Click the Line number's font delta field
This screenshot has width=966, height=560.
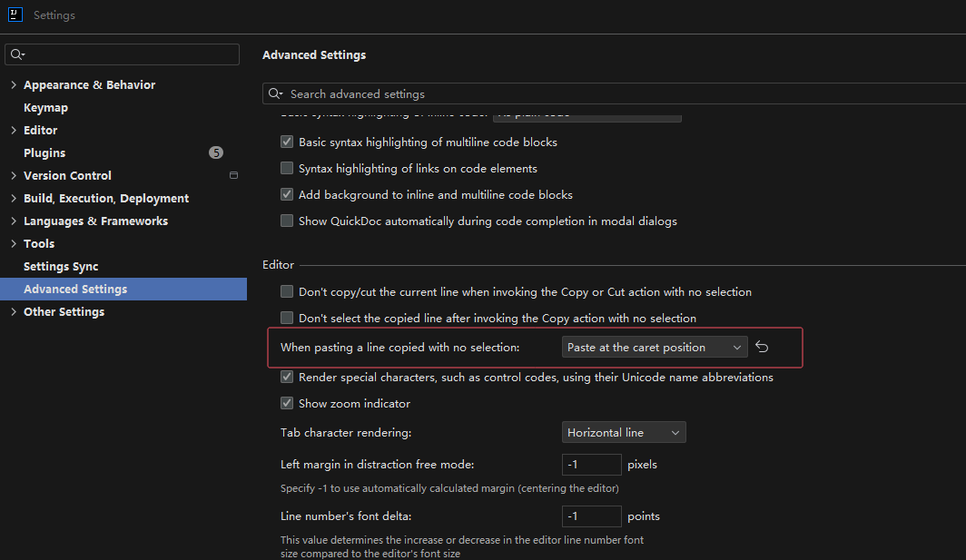coord(591,516)
